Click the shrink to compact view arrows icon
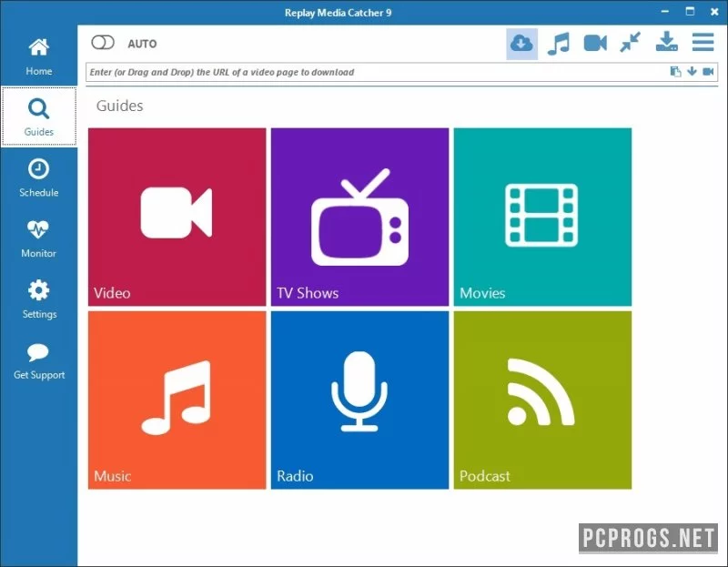The width and height of the screenshot is (728, 567). tap(631, 42)
